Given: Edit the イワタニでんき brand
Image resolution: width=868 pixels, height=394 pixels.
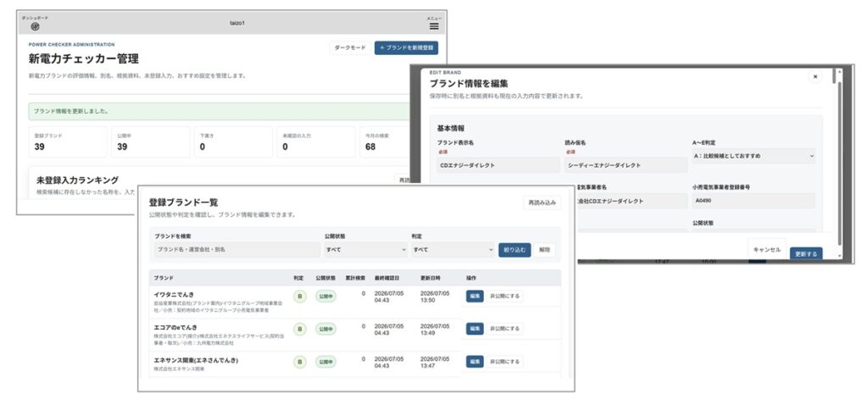Looking at the screenshot, I should (475, 296).
